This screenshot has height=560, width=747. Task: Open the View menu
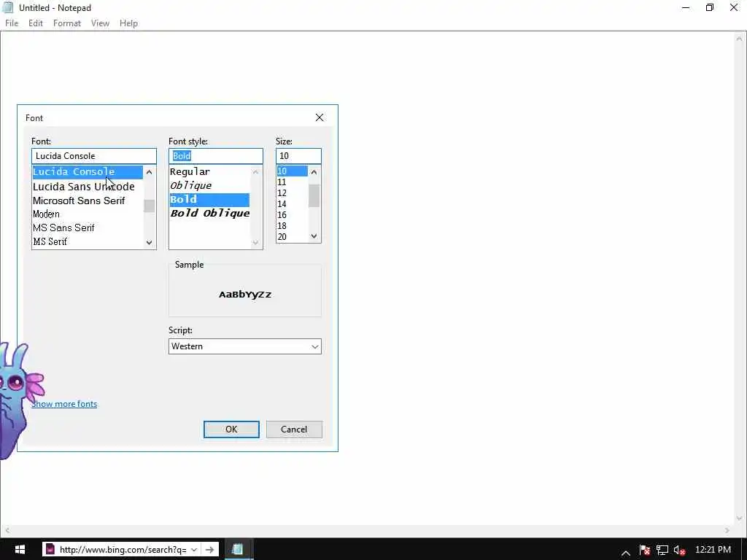(x=100, y=23)
